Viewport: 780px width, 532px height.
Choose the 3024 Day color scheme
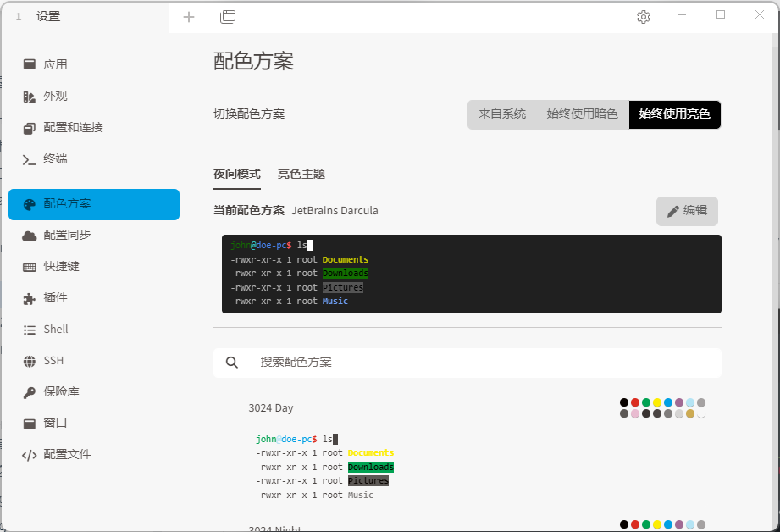pyautogui.click(x=271, y=408)
